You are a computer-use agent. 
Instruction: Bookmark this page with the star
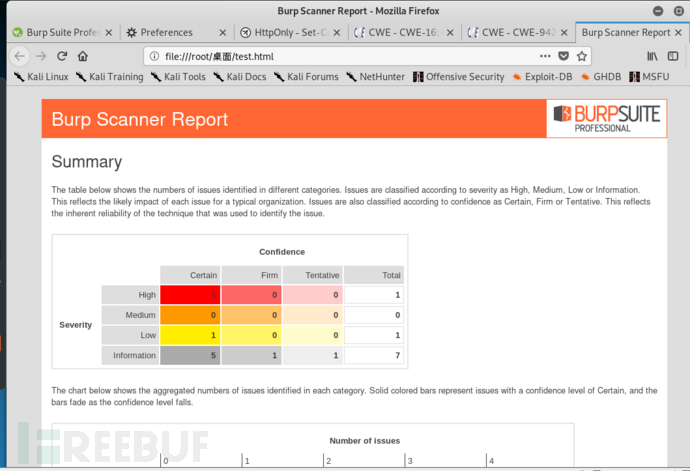click(582, 56)
